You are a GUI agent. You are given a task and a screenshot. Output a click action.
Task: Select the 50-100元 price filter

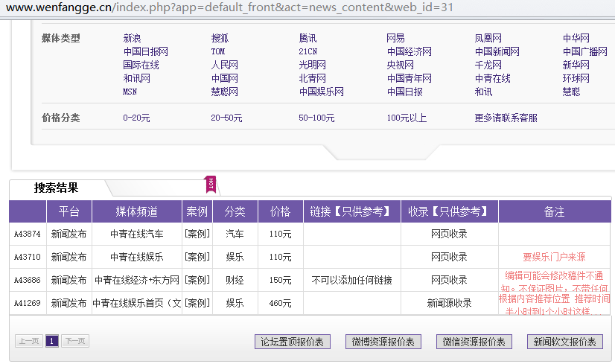316,118
